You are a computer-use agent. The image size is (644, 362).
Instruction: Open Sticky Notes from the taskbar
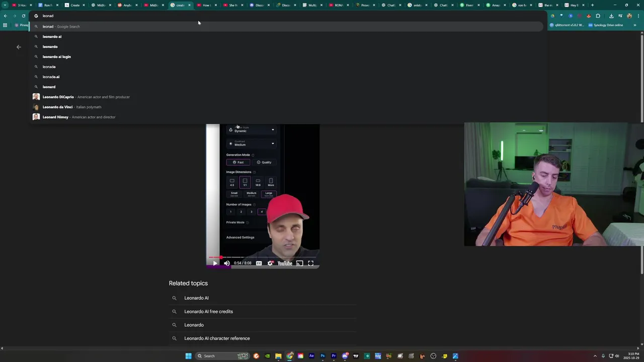point(444,356)
